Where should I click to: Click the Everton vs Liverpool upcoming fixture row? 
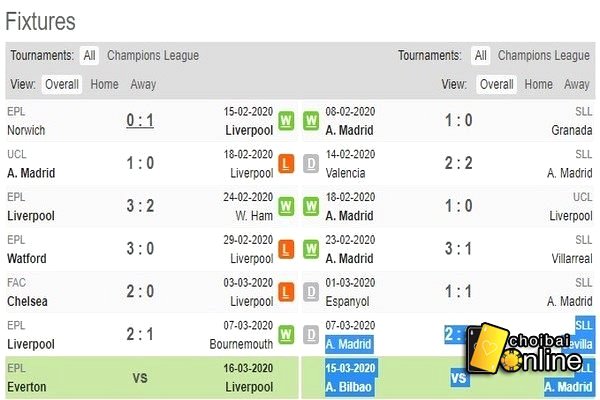152,378
